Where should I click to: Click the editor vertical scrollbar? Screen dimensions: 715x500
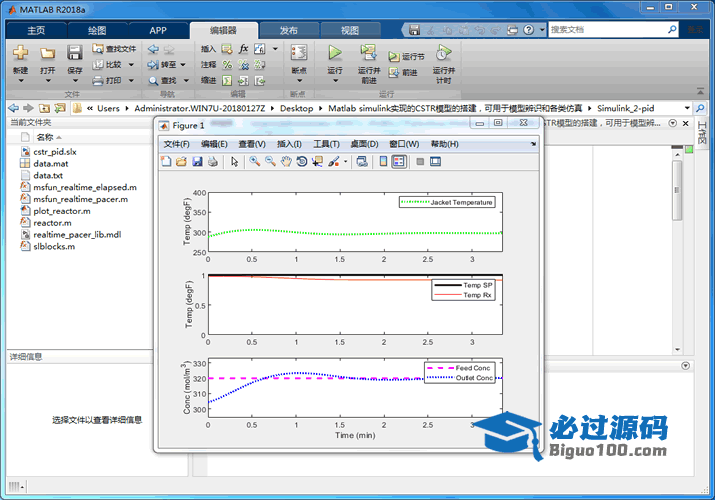coord(677,190)
